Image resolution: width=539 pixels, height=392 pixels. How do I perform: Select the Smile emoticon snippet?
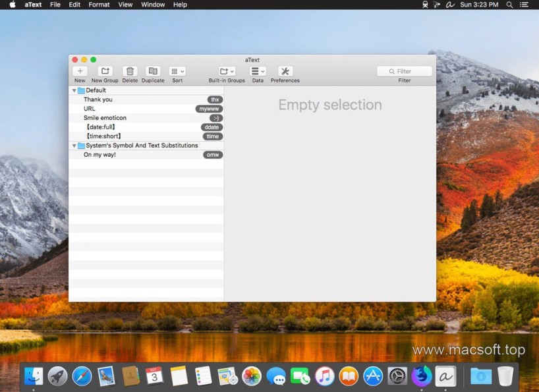click(x=105, y=118)
